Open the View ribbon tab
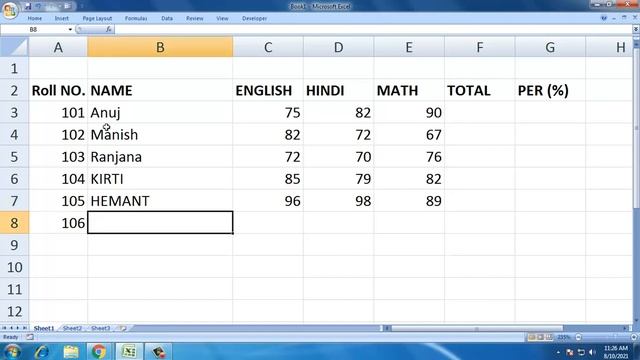640x360 pixels. coord(222,18)
